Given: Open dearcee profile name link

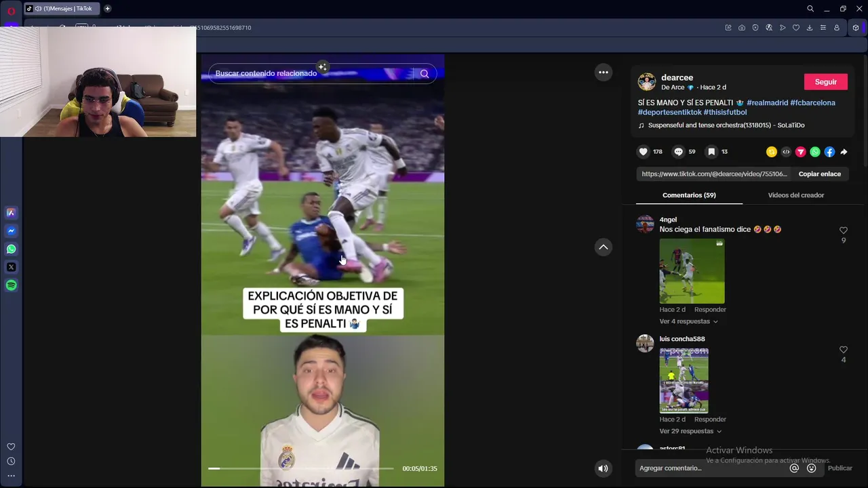Looking at the screenshot, I should (677, 78).
